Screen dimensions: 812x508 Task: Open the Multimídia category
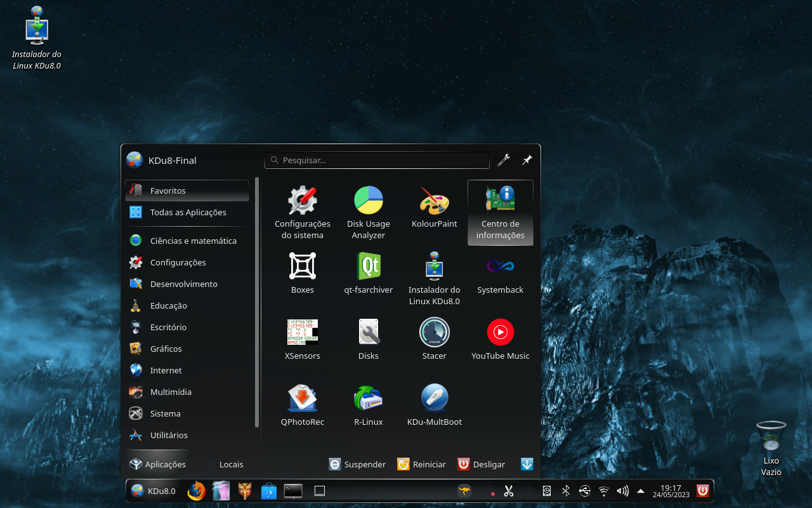187,392
